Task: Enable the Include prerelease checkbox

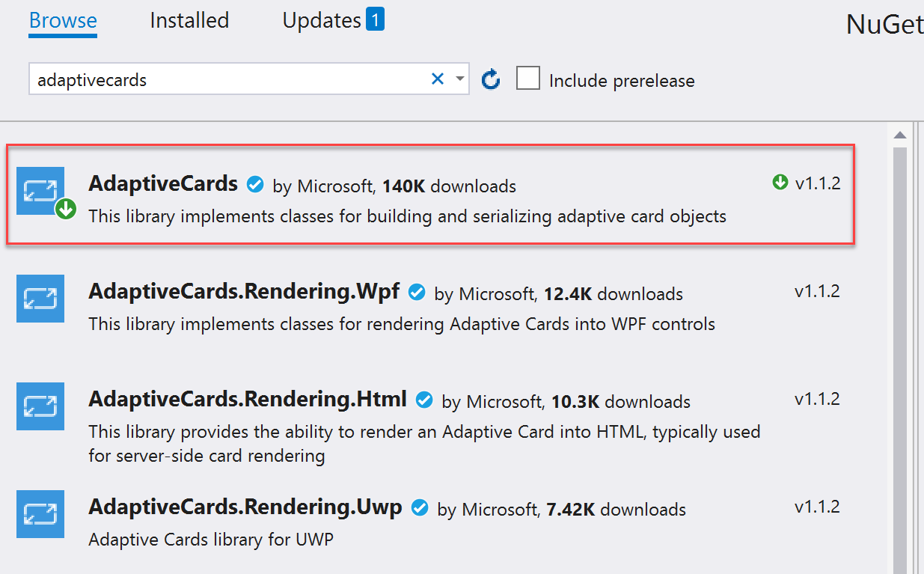Action: 528,78
